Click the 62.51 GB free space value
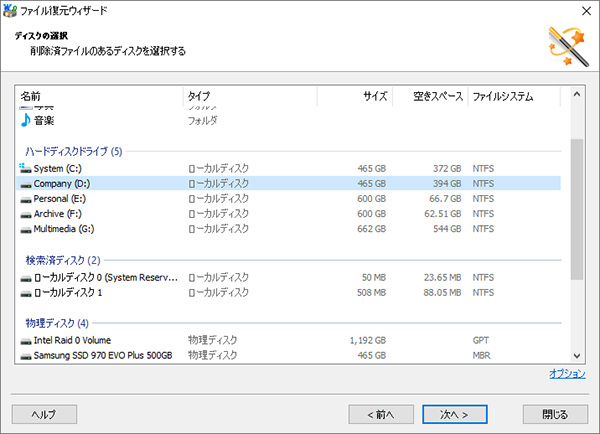 tap(443, 214)
